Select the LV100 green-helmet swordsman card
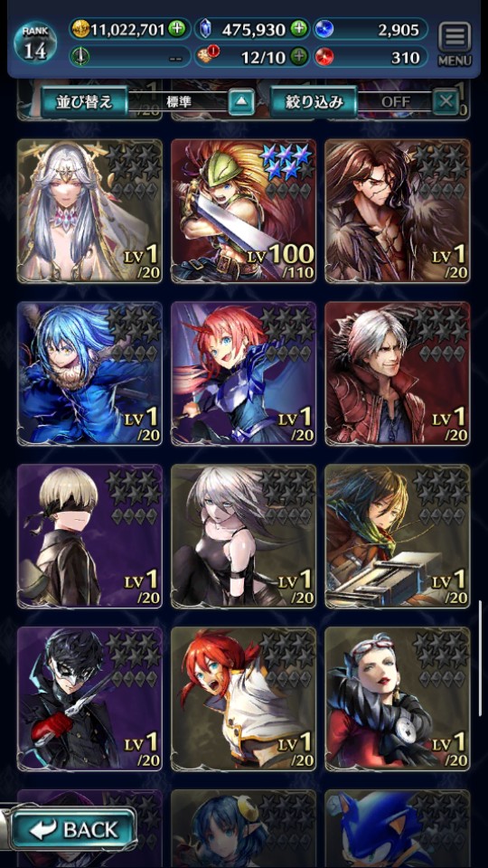 click(x=243, y=211)
